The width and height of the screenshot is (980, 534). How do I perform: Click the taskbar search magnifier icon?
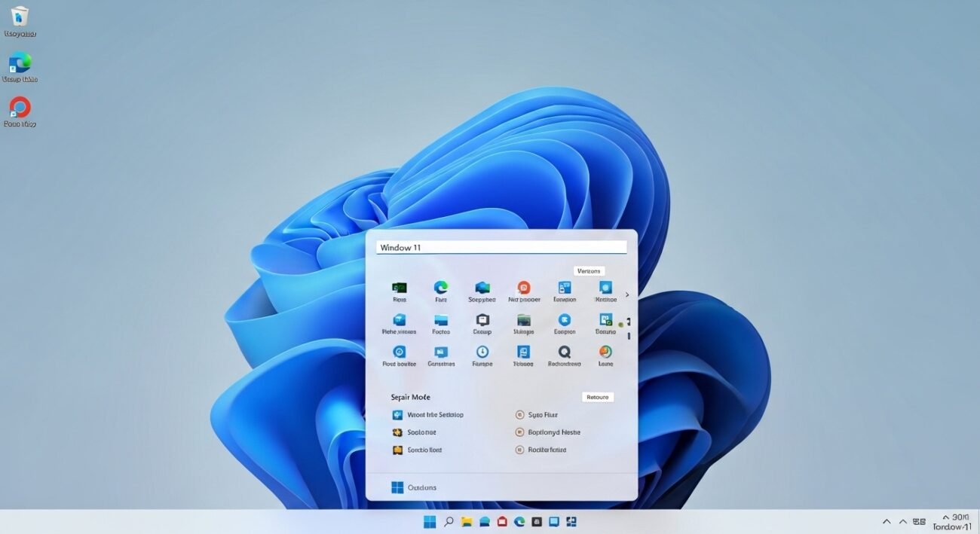point(449,521)
